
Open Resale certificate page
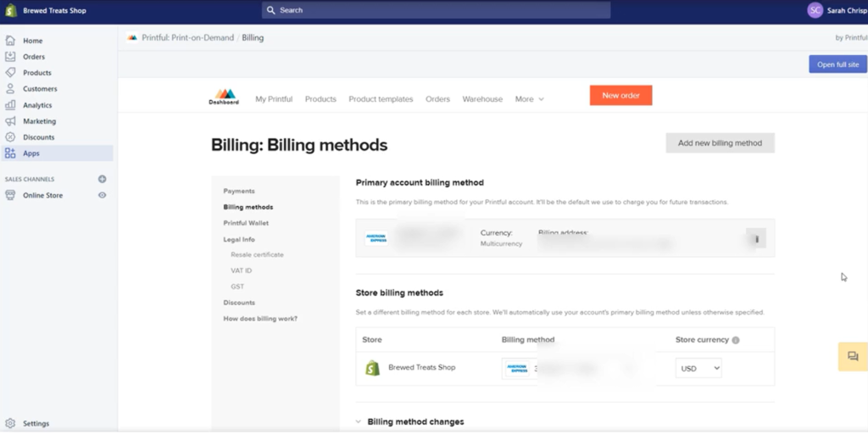pos(257,254)
